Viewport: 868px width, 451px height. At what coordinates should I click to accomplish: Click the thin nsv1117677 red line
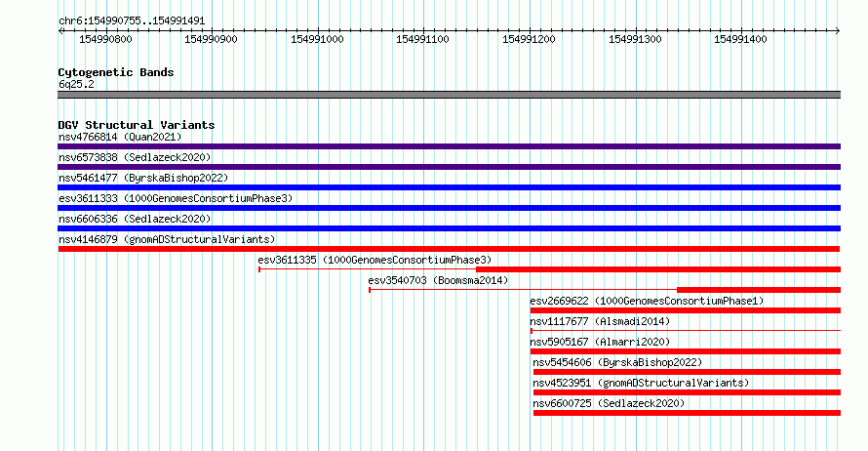(x=686, y=331)
